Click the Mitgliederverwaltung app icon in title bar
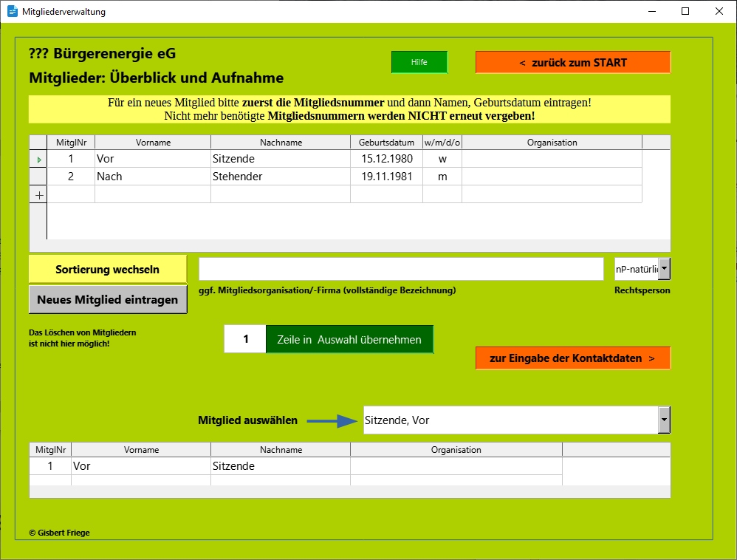This screenshot has height=560, width=737. (13, 11)
